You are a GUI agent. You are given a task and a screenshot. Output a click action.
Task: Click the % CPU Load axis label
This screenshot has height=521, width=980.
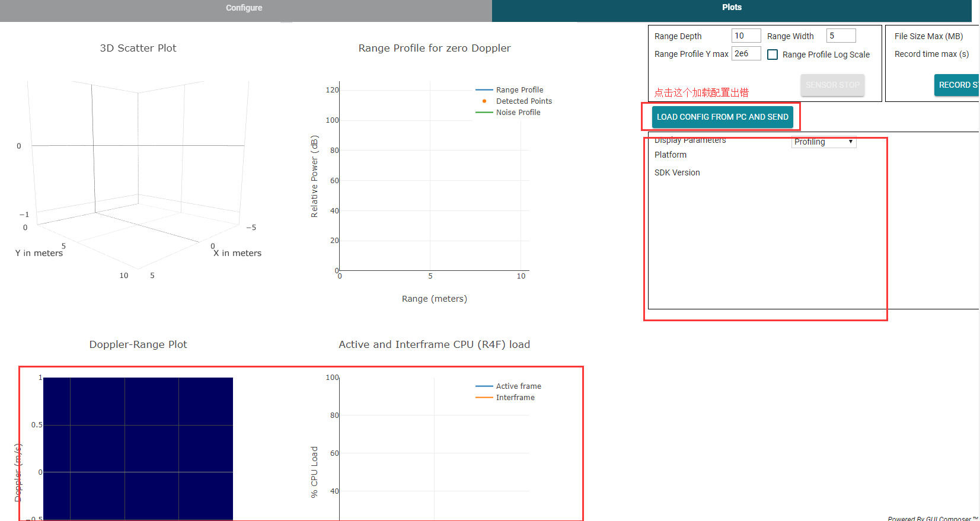314,472
